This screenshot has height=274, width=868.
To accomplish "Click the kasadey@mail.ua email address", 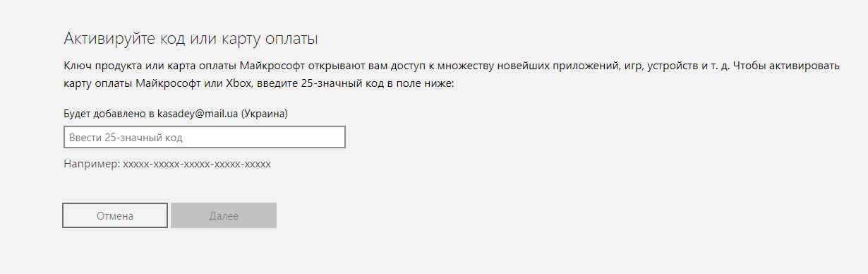I will 198,113.
